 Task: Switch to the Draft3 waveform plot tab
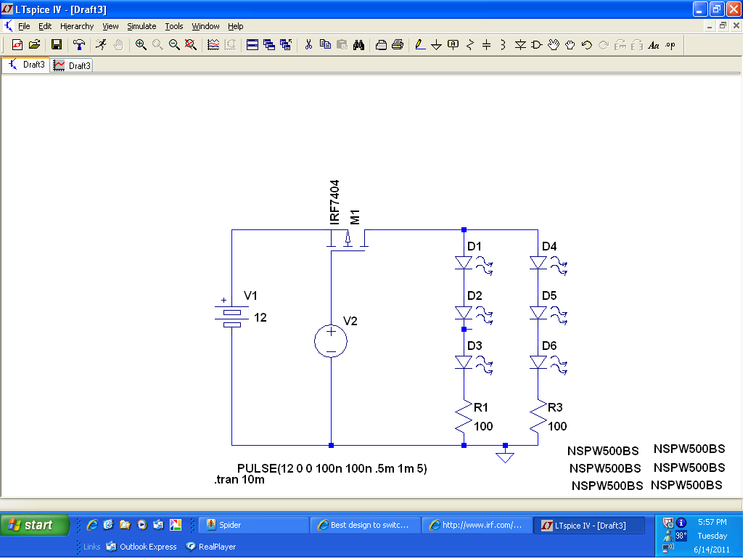pyautogui.click(x=71, y=65)
